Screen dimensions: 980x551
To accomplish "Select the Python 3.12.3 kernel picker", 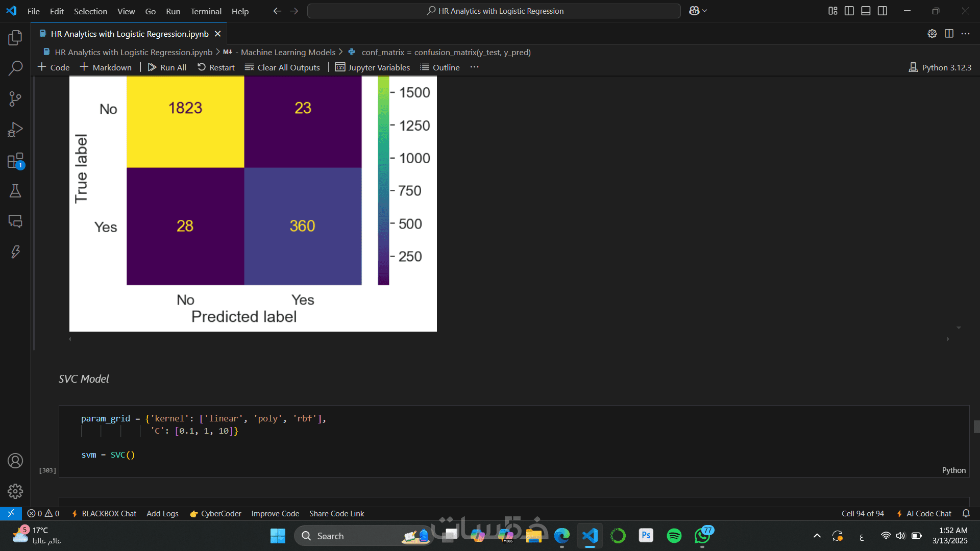I will click(940, 67).
